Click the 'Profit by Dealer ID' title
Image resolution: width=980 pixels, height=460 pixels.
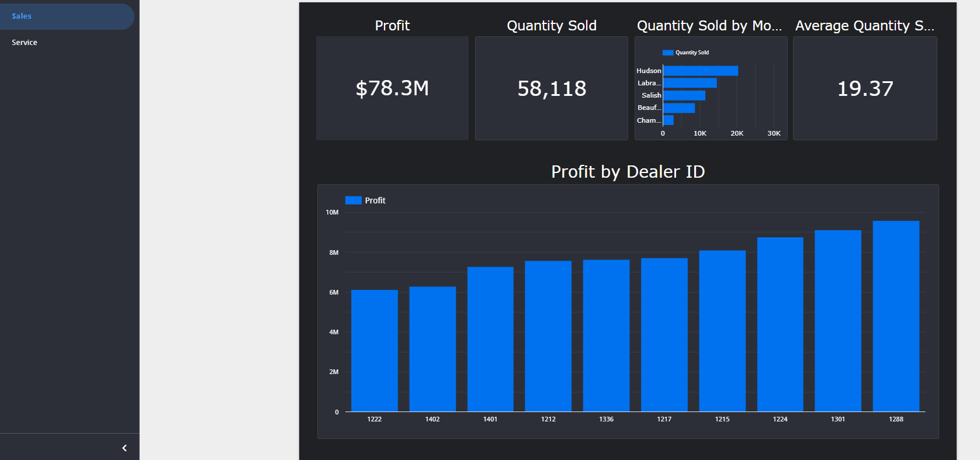(x=628, y=172)
